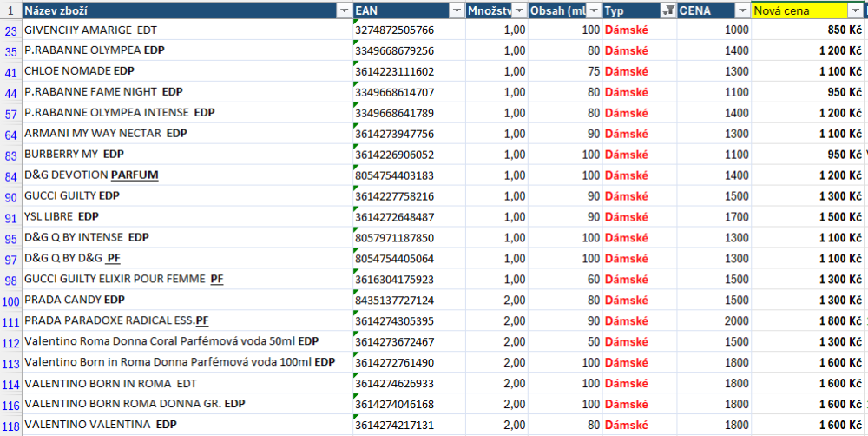
Task: Click EAN 3614272648487
Action: tap(409, 216)
